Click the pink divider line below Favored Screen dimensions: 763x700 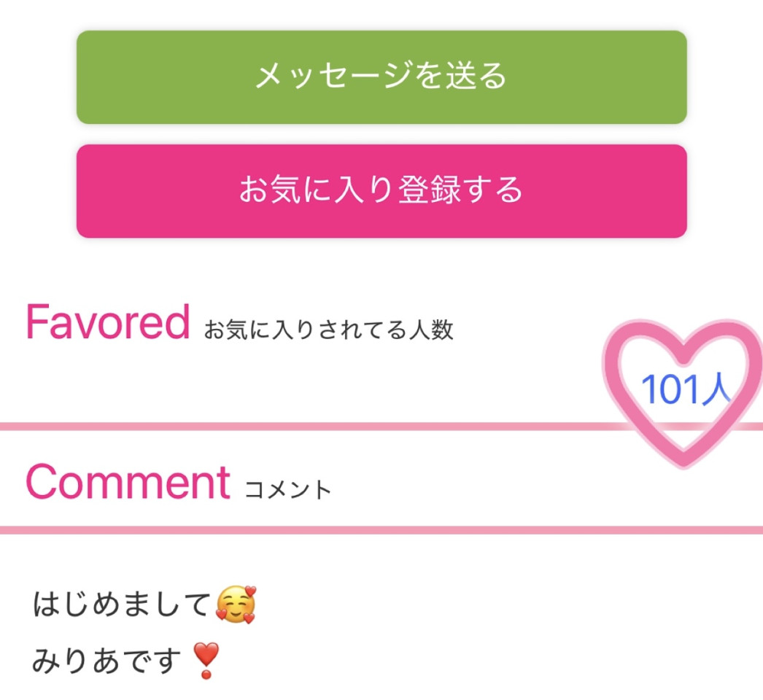click(306, 426)
